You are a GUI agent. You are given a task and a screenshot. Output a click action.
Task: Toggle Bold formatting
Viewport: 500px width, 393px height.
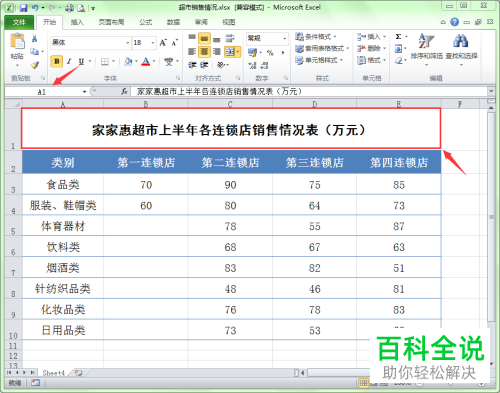[57, 61]
